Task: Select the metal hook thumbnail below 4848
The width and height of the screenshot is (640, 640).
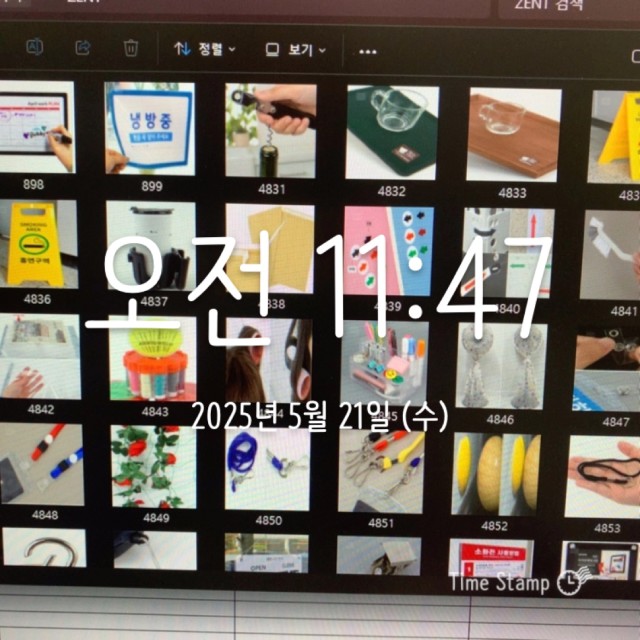Action: (x=44, y=547)
